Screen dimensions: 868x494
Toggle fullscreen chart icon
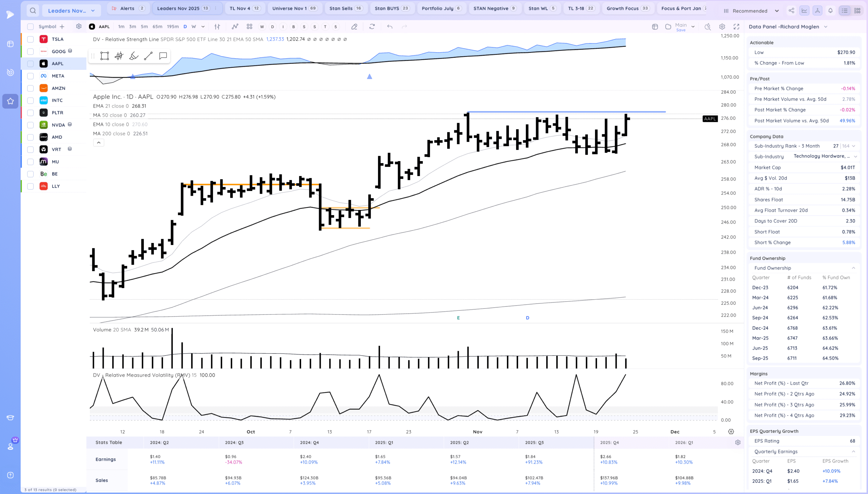coord(736,26)
